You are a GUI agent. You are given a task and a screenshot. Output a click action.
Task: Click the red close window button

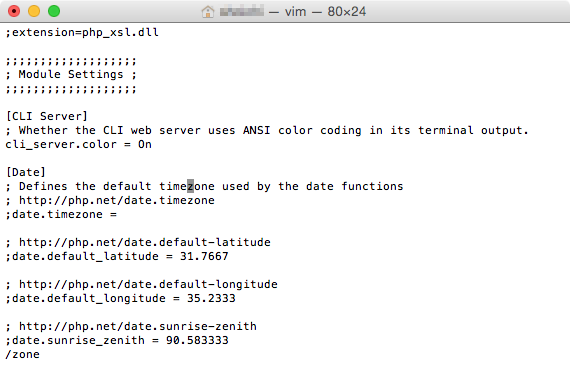pyautogui.click(x=14, y=11)
